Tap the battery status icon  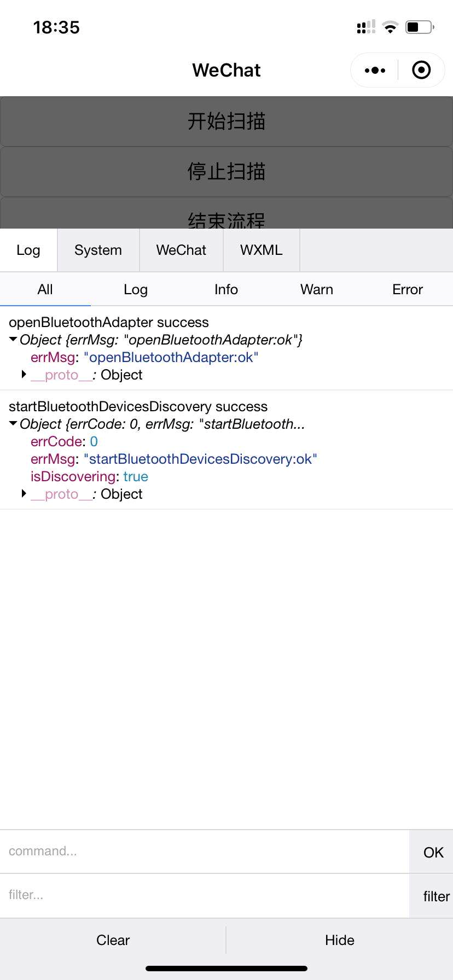pyautogui.click(x=420, y=27)
